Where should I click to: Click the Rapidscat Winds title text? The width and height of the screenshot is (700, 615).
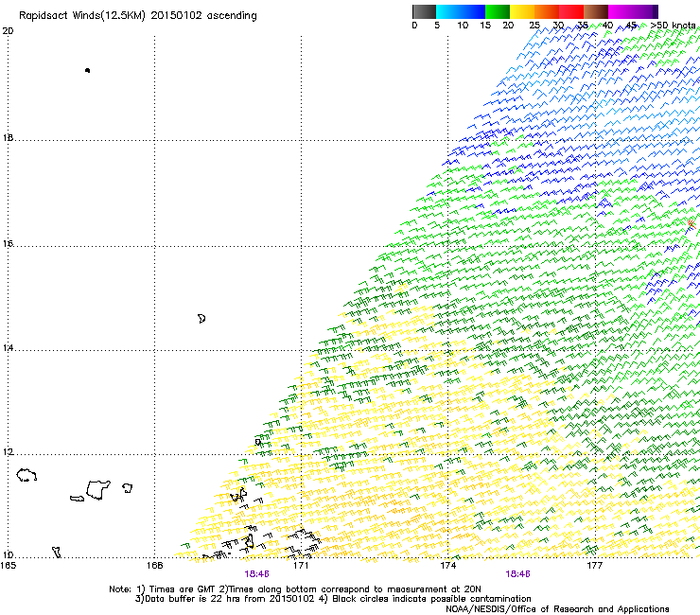[138, 15]
